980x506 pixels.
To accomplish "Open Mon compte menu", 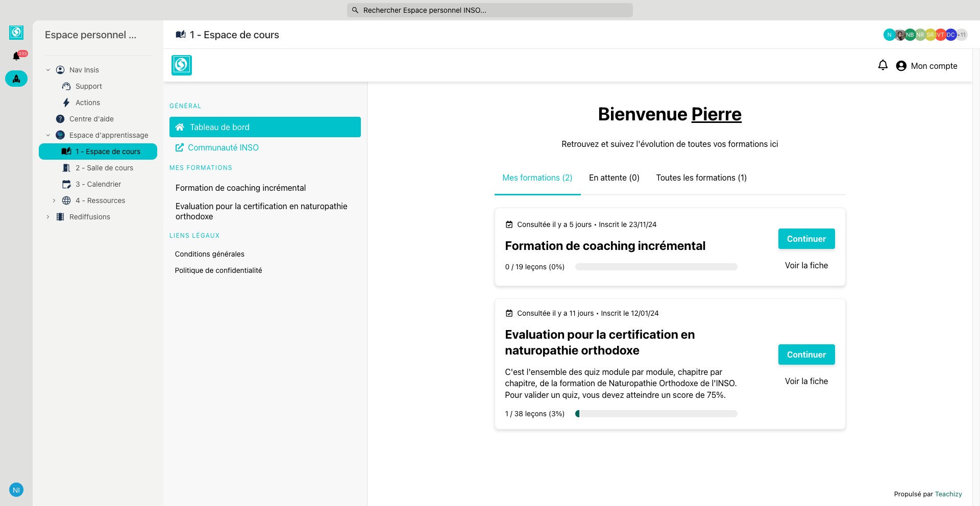I will [927, 66].
